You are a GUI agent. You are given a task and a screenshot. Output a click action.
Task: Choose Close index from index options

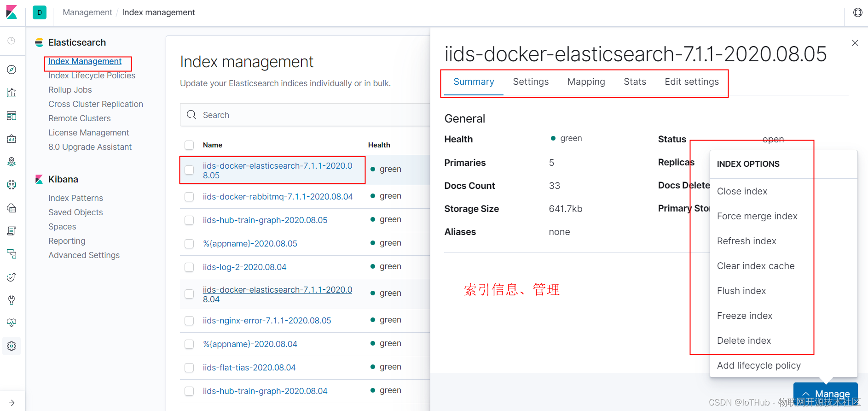tap(783, 191)
